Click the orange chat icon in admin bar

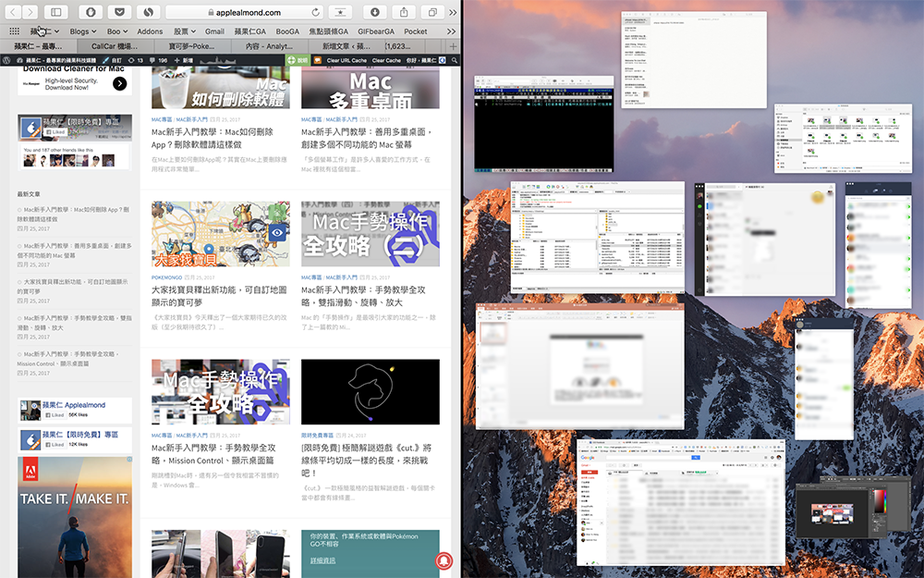point(318,60)
